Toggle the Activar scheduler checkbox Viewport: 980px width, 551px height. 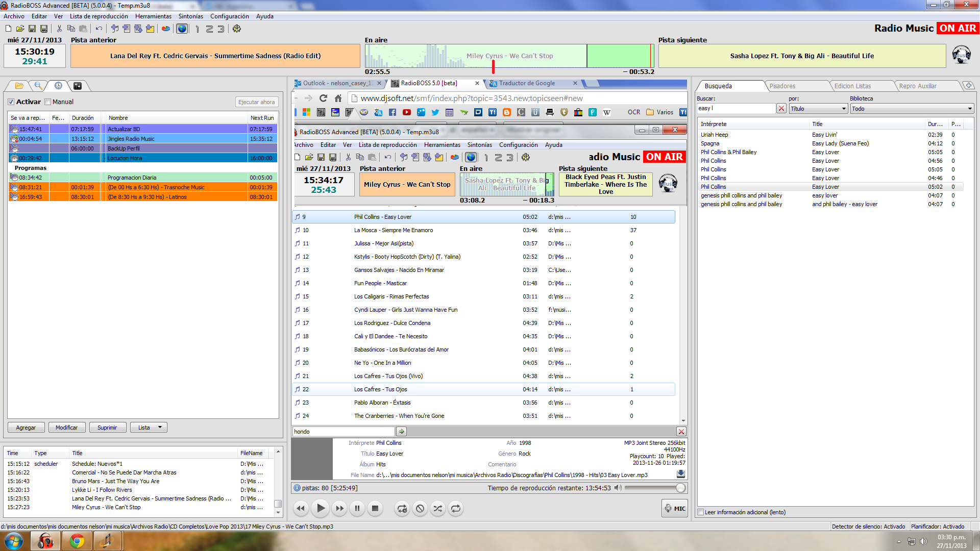tap(11, 102)
